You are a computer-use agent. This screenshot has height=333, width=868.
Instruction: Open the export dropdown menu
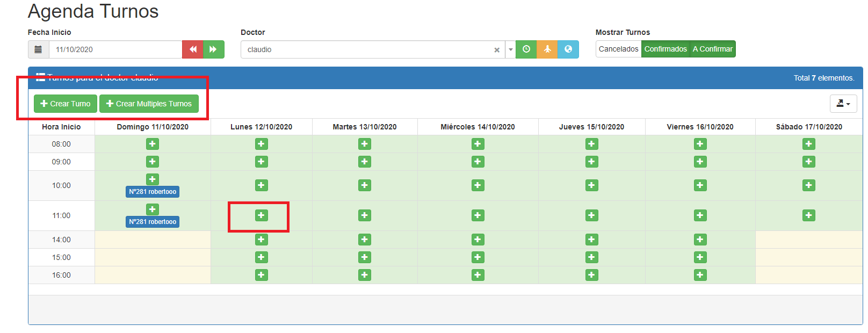843,104
